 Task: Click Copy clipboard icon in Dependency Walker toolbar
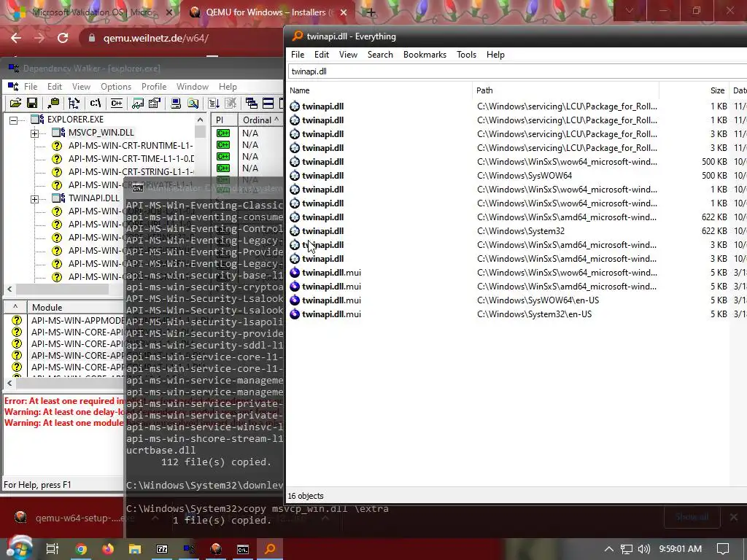pyautogui.click(x=53, y=103)
